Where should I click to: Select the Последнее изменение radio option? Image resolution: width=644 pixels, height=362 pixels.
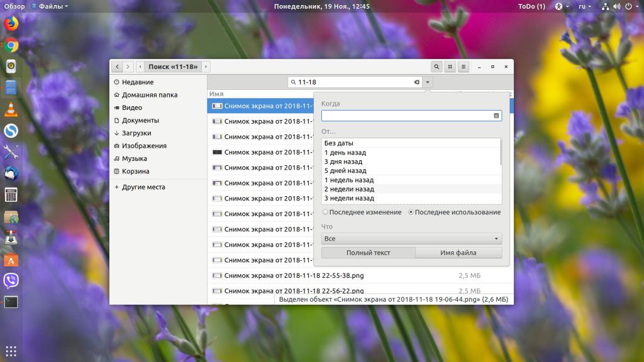(362, 212)
